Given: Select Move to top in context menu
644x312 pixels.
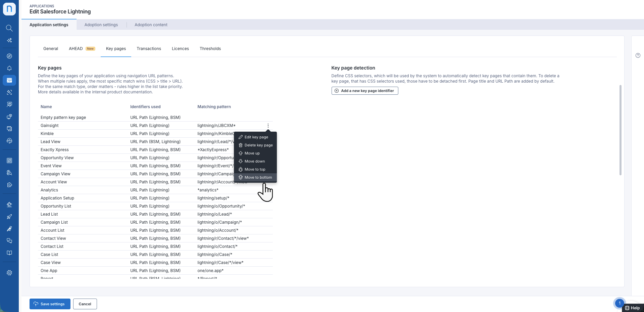Looking at the screenshot, I should pos(255,169).
